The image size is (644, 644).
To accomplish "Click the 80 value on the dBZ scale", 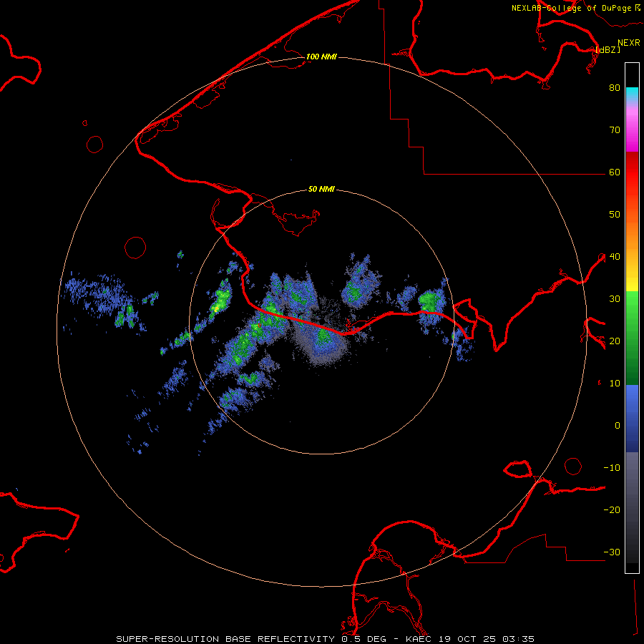I will (x=615, y=87).
